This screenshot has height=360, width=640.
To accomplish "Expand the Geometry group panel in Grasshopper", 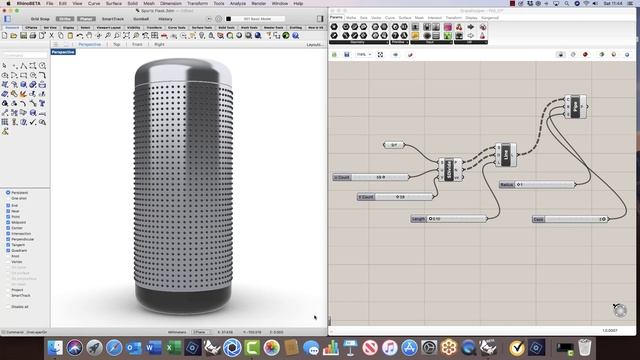I will pyautogui.click(x=358, y=42).
